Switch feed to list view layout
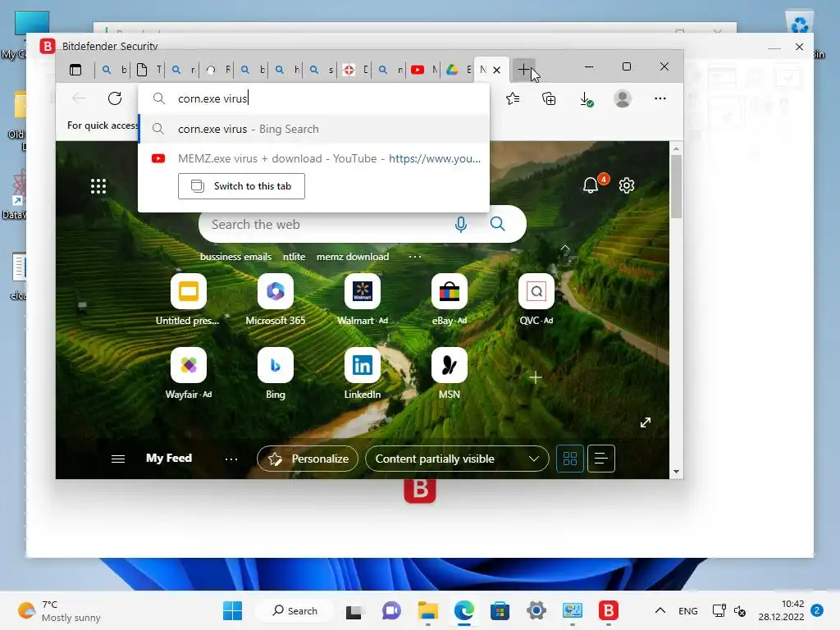Screen dimensions: 840x630 point(601,459)
